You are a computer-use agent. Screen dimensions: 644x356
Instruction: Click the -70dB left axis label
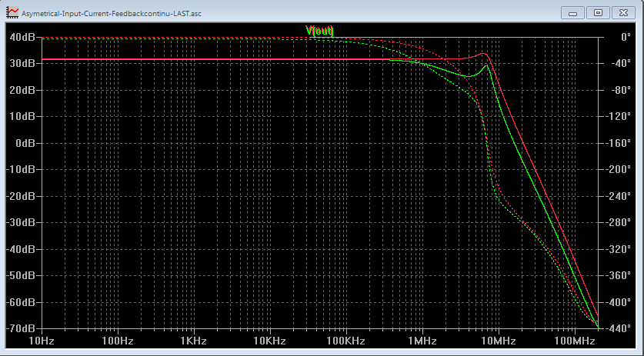(x=21, y=329)
